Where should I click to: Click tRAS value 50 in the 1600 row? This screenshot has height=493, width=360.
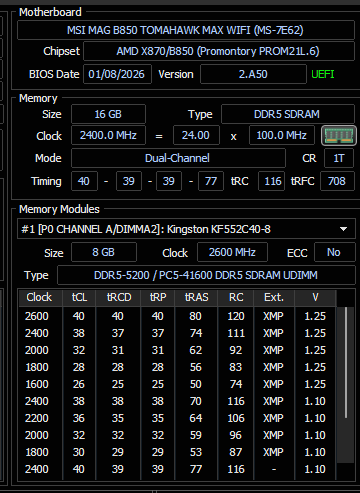point(196,384)
